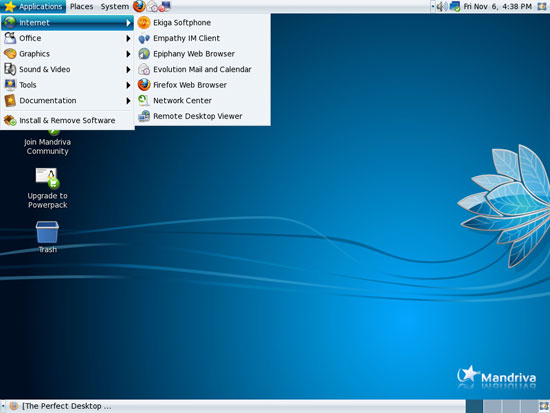The width and height of the screenshot is (550, 413).
Task: Open the Upgrade to Powerpack desktop shortcut
Action: [47, 188]
